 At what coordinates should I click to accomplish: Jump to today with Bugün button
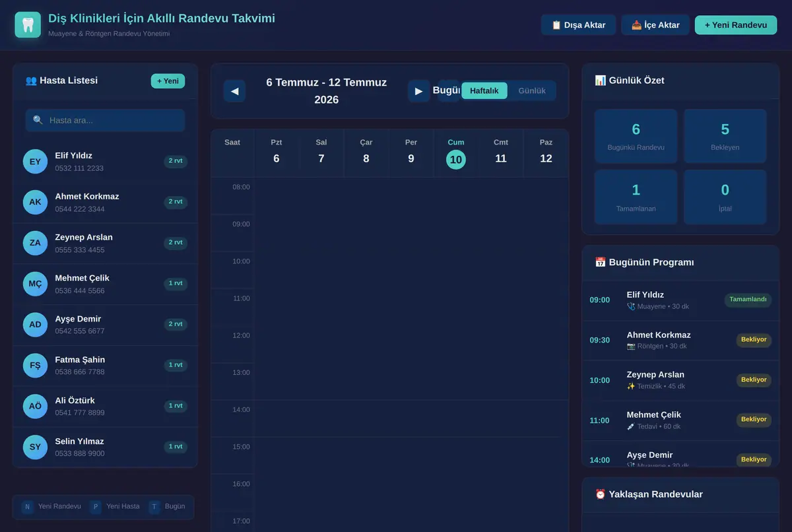pos(448,91)
